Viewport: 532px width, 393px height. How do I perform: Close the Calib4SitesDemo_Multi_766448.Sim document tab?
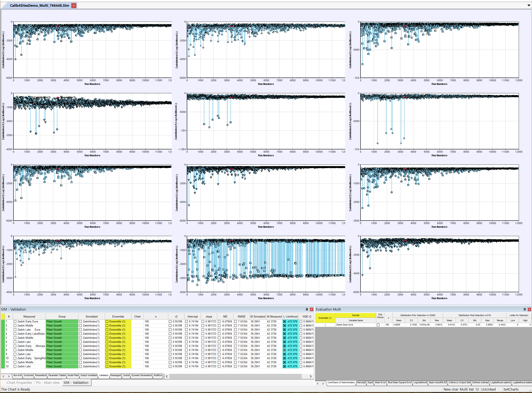(x=74, y=6)
